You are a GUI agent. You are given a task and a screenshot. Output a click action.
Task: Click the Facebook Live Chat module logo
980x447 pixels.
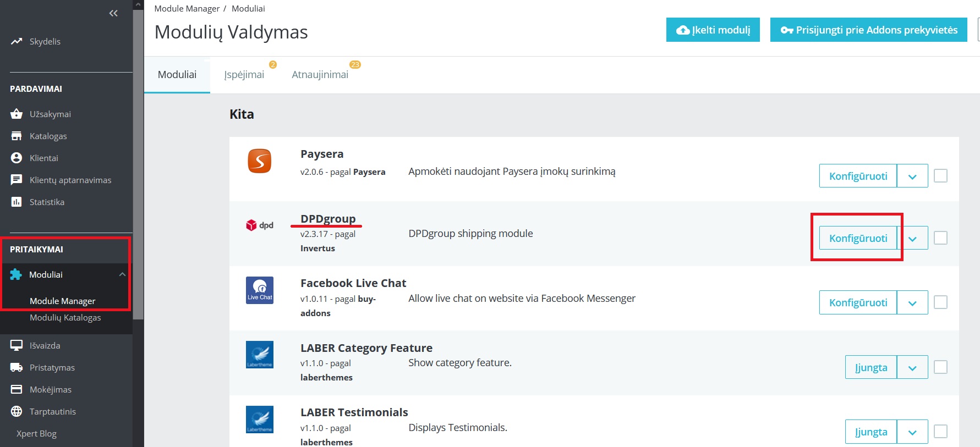[260, 290]
